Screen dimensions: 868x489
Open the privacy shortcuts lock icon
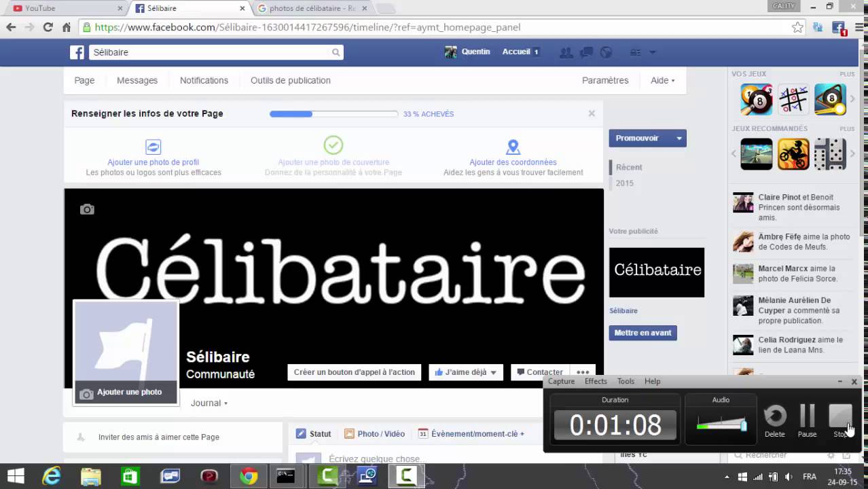(636, 52)
